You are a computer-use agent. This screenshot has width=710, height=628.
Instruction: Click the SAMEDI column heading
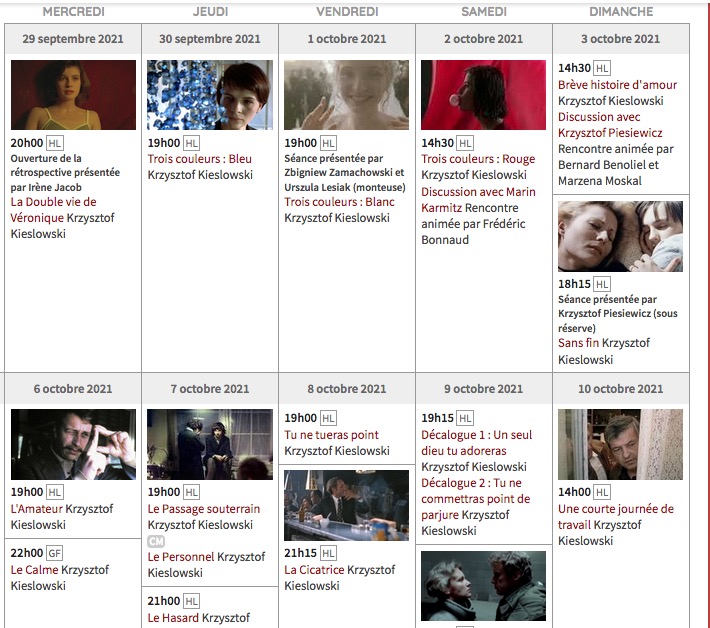pyautogui.click(x=484, y=12)
